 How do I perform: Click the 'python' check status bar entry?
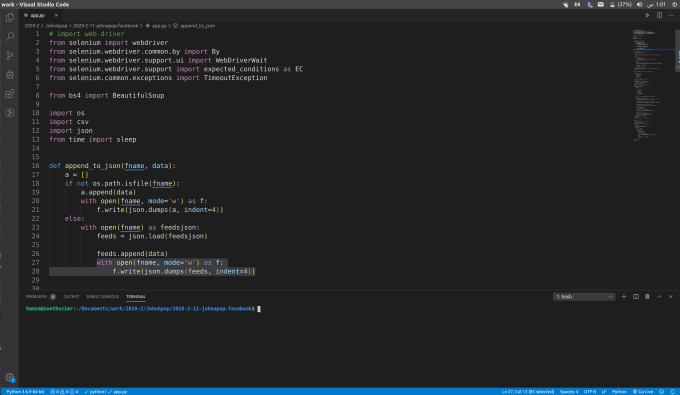(x=95, y=392)
